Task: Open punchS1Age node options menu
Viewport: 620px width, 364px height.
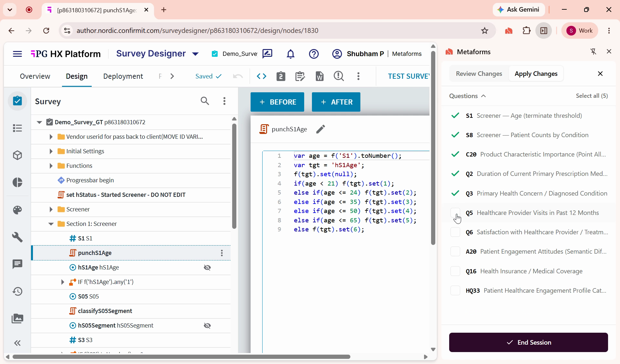Action: click(x=222, y=253)
